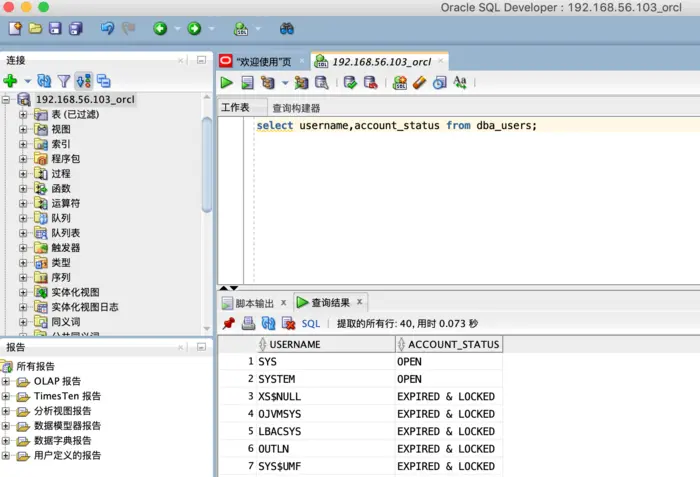Minimize the 报告 panel
700x477 pixels.
201,347
